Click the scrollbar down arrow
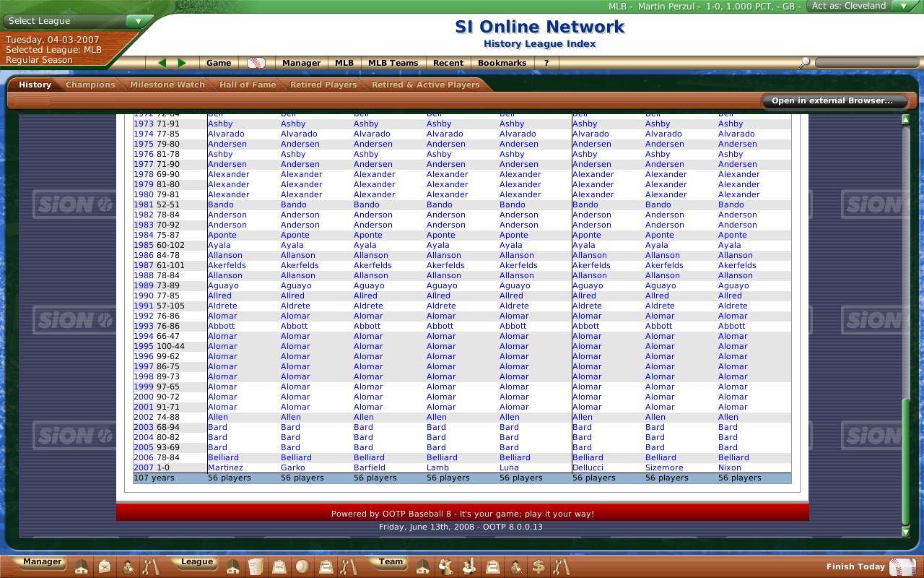 906,532
